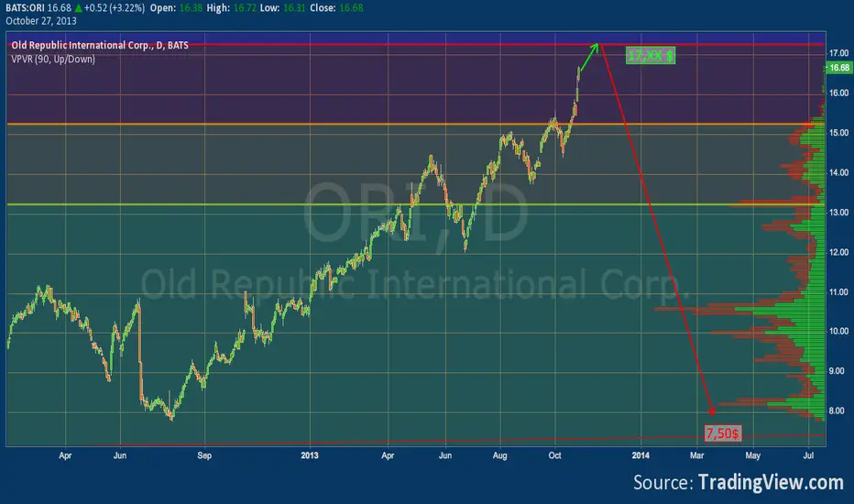Click the High value 16.72
The height and width of the screenshot is (504, 854).
point(245,8)
